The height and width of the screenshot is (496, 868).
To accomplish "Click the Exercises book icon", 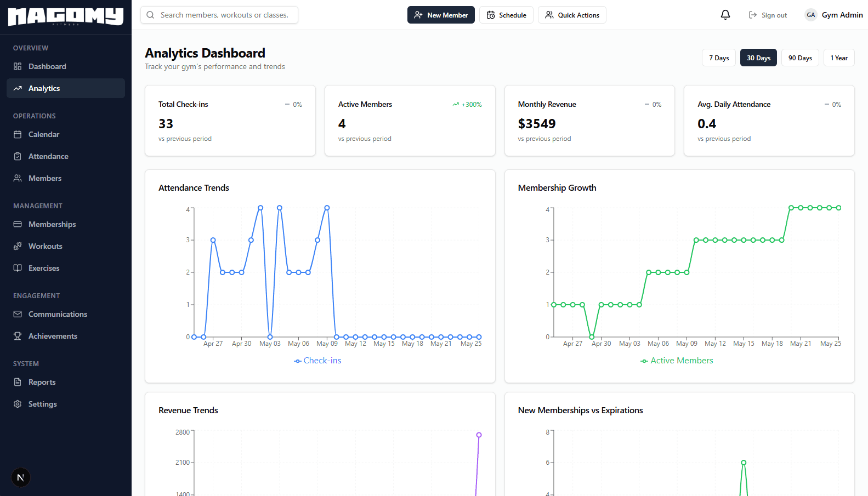I will tap(18, 268).
